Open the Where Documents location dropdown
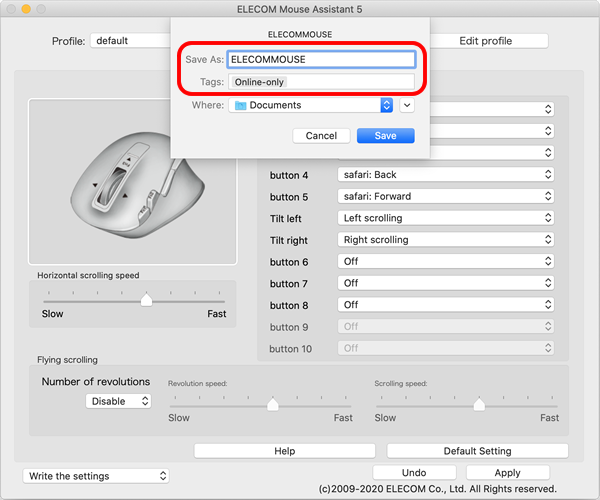 (311, 105)
